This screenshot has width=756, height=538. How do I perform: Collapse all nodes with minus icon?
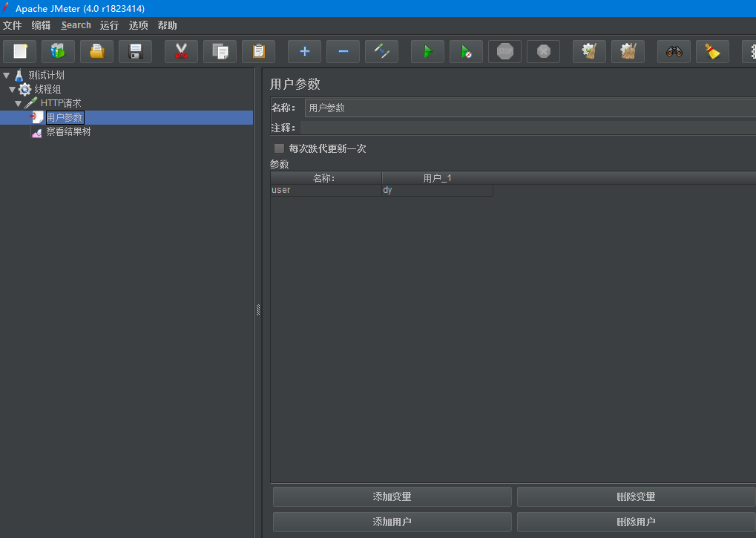(x=343, y=51)
